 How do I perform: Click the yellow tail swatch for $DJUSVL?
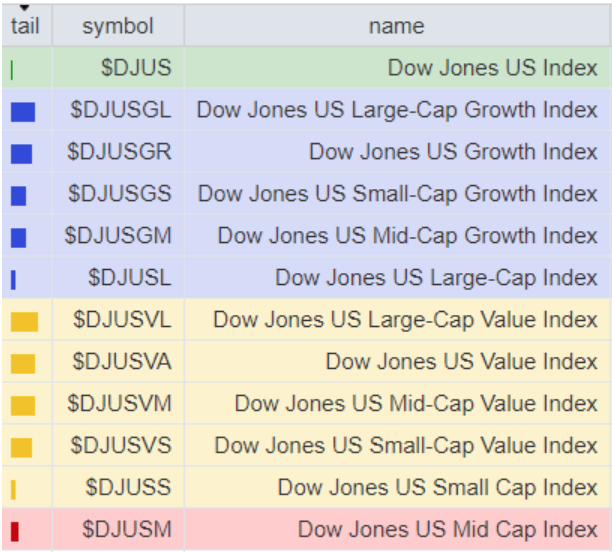[x=24, y=321]
